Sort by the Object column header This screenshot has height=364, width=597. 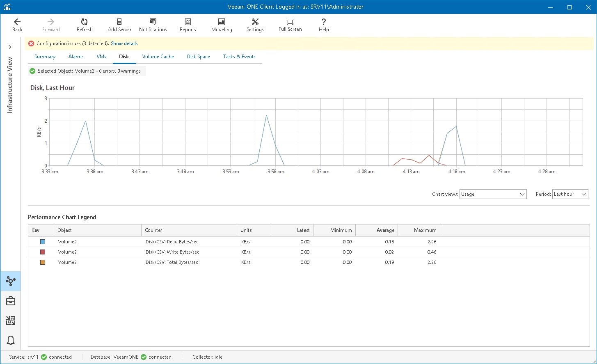[98, 230]
